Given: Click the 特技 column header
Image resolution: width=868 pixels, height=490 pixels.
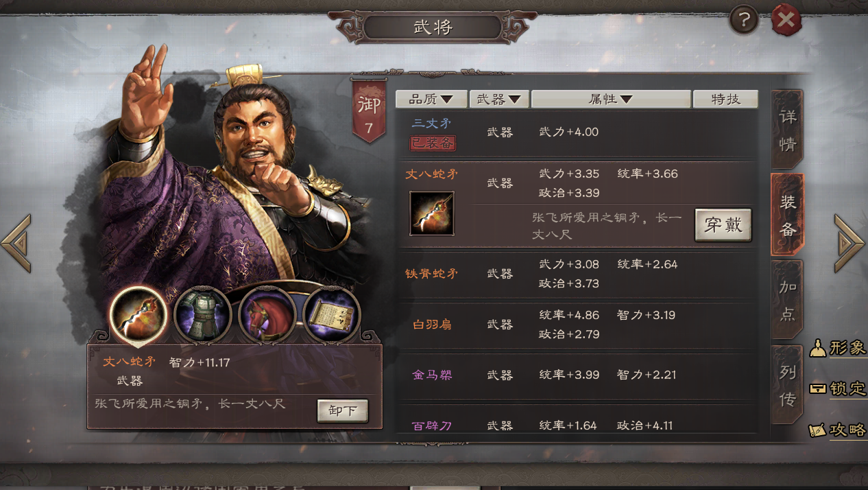Looking at the screenshot, I should [x=725, y=100].
